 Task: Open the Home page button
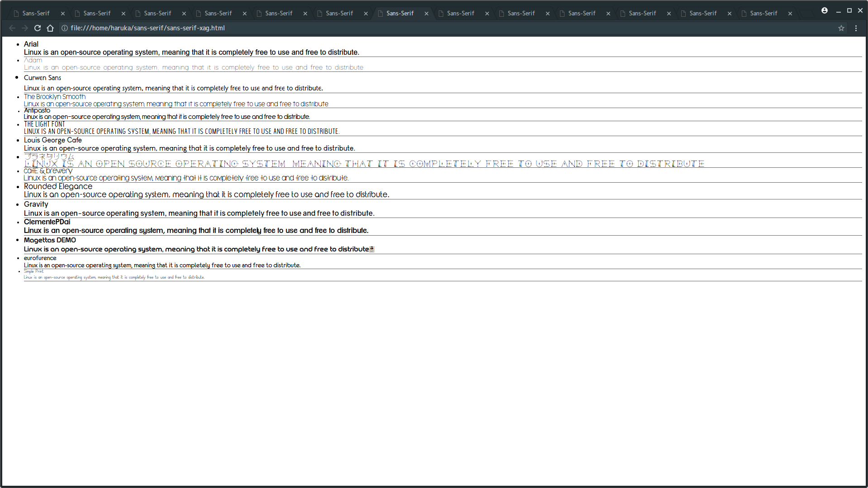click(50, 28)
